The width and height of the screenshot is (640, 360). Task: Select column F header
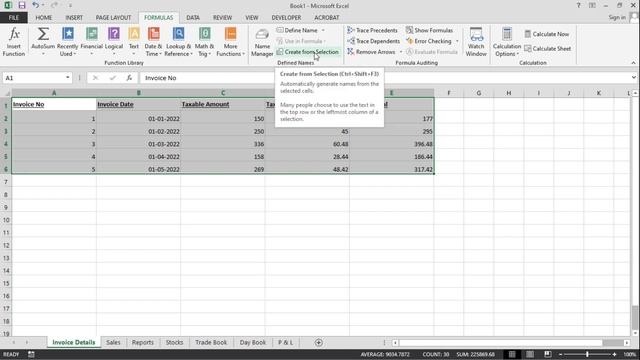pos(449,93)
